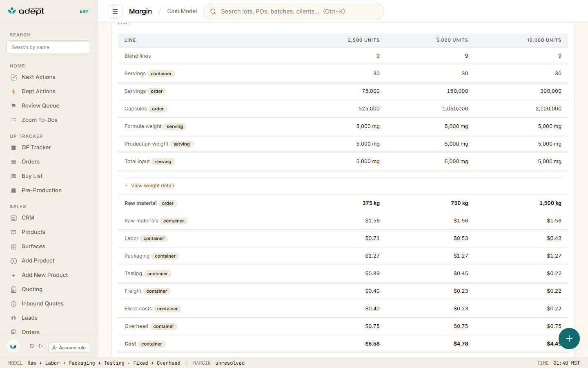Click the grid icon next to OP Tracker
Image resolution: width=588 pixels, height=368 pixels.
click(13, 148)
